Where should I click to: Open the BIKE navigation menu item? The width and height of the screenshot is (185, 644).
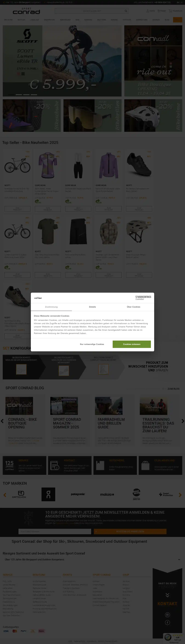click(x=77, y=20)
